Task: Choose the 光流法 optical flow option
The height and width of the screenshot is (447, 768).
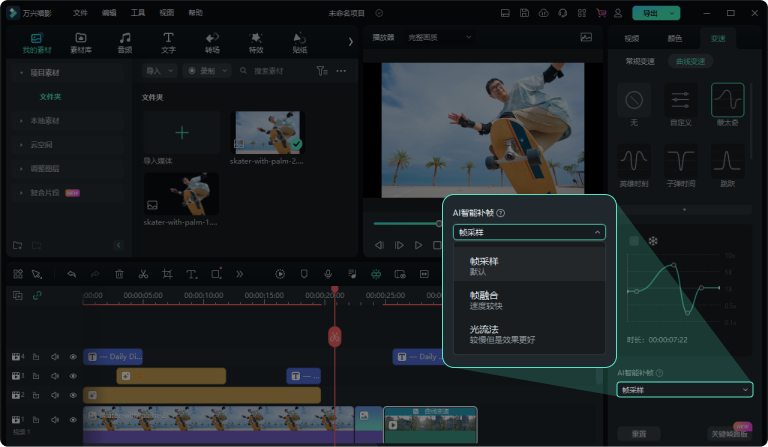Action: click(x=529, y=334)
